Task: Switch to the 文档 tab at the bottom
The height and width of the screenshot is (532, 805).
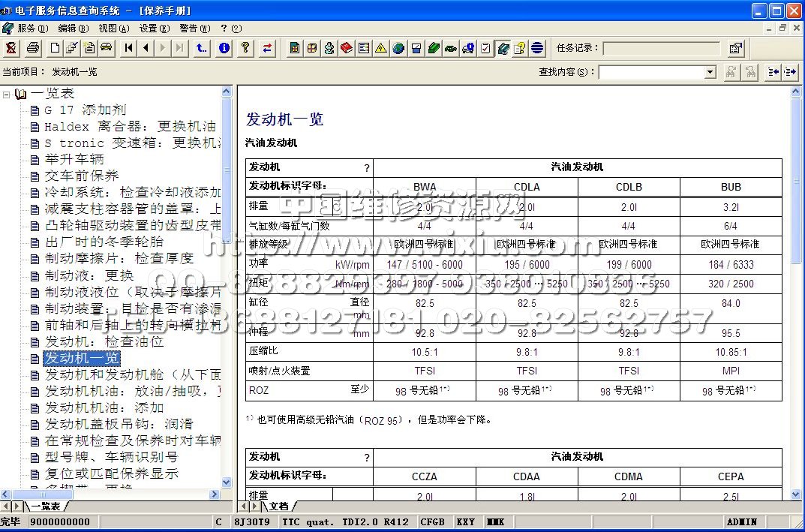Action: (x=278, y=506)
